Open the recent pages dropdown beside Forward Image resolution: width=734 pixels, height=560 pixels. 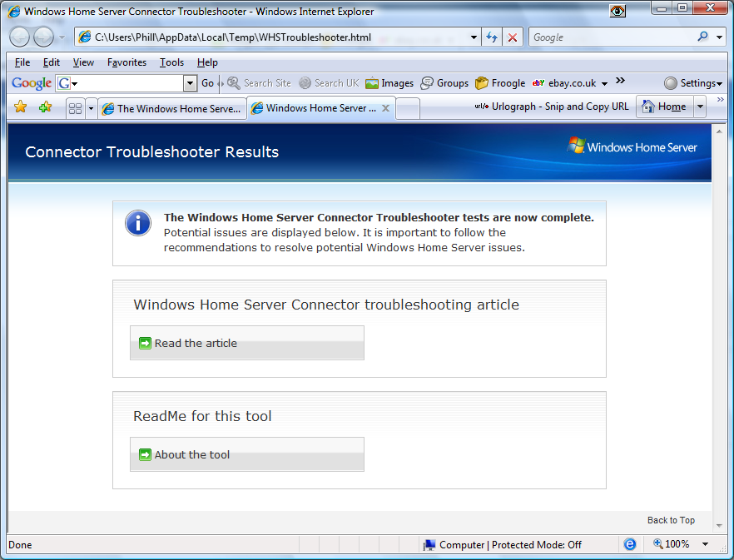click(x=62, y=37)
